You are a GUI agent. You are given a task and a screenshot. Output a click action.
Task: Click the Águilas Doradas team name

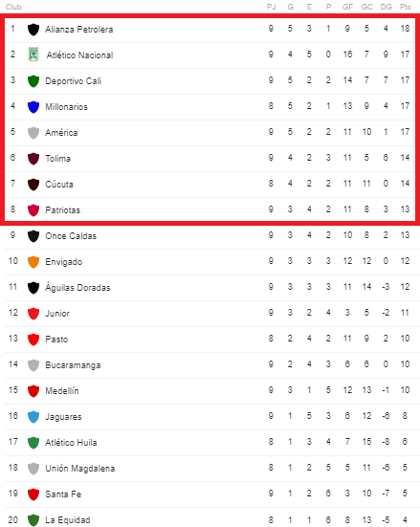(x=77, y=287)
